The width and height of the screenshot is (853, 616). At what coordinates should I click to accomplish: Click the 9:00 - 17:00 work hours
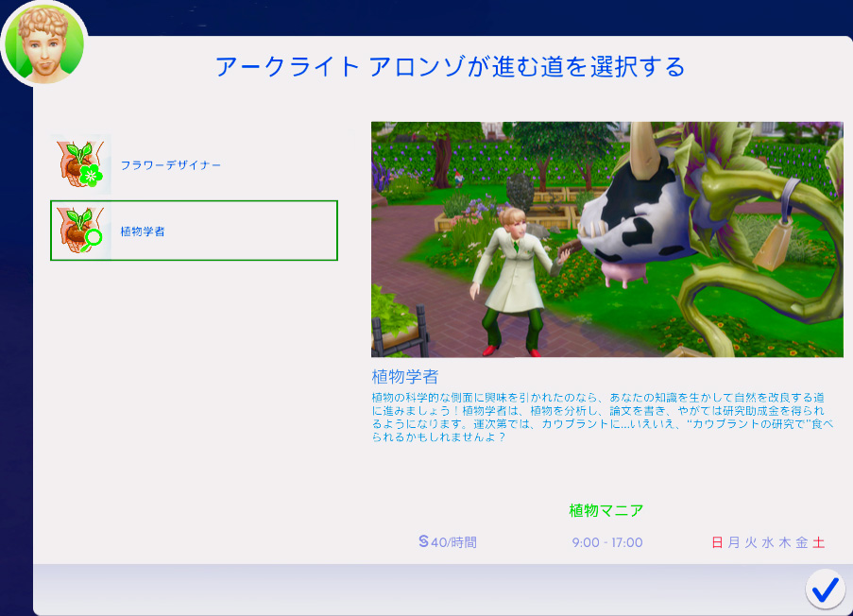click(x=606, y=542)
